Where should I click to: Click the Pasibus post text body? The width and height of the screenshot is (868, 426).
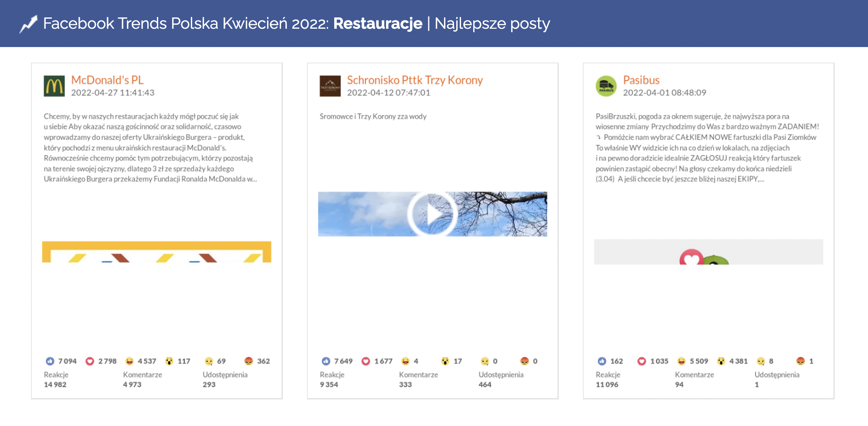[706, 148]
